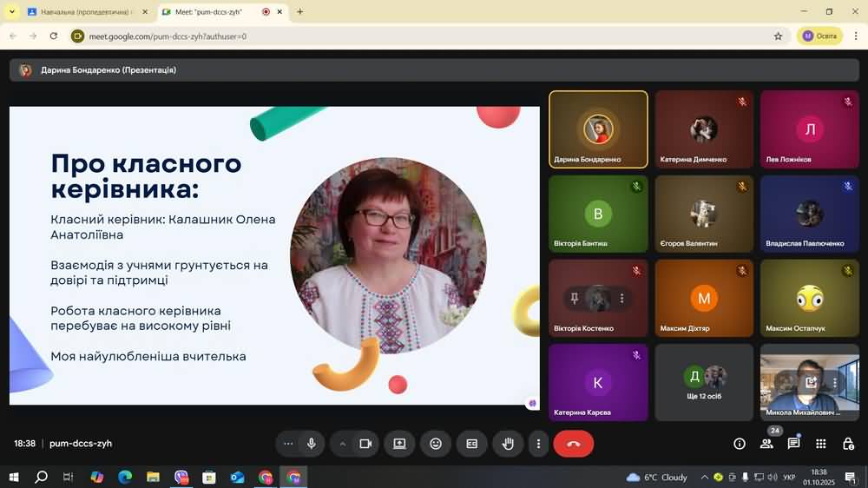The width and height of the screenshot is (868, 488).
Task: Open the chat with everyone panel
Action: coord(793,444)
